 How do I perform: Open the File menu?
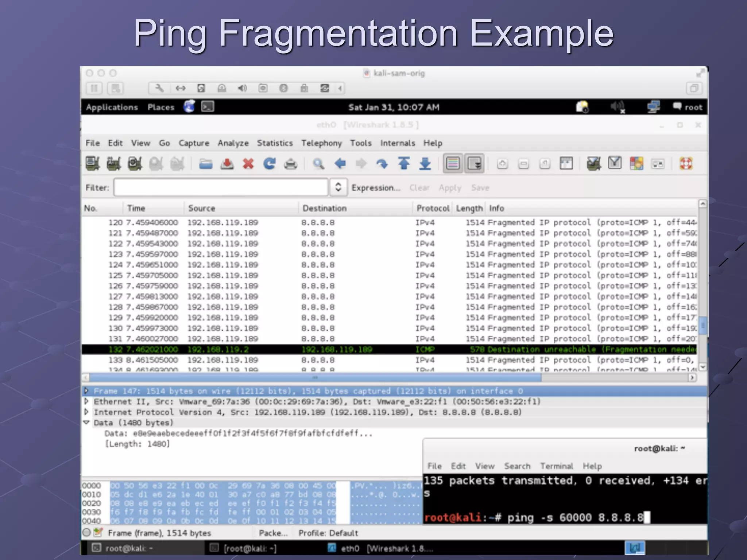(x=92, y=143)
